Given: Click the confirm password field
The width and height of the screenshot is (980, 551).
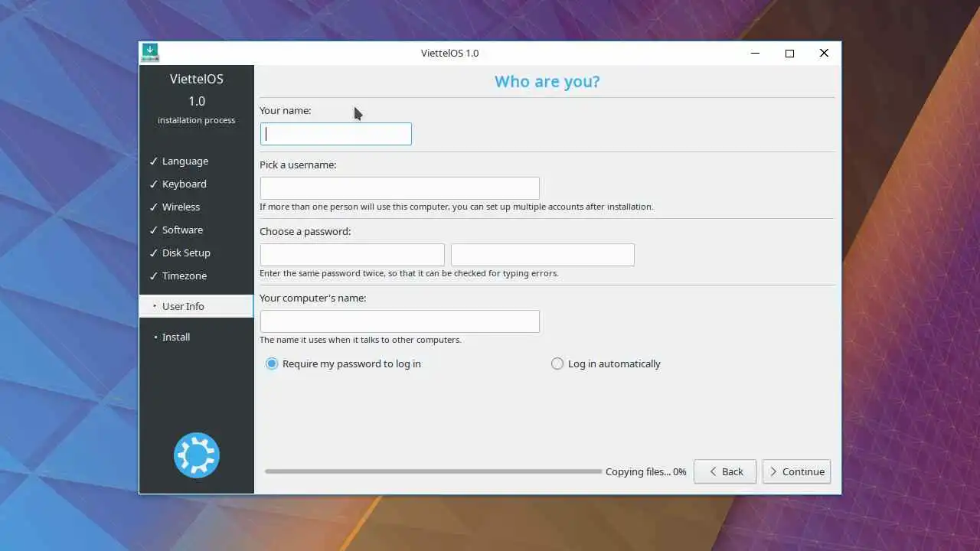Looking at the screenshot, I should click(x=543, y=255).
